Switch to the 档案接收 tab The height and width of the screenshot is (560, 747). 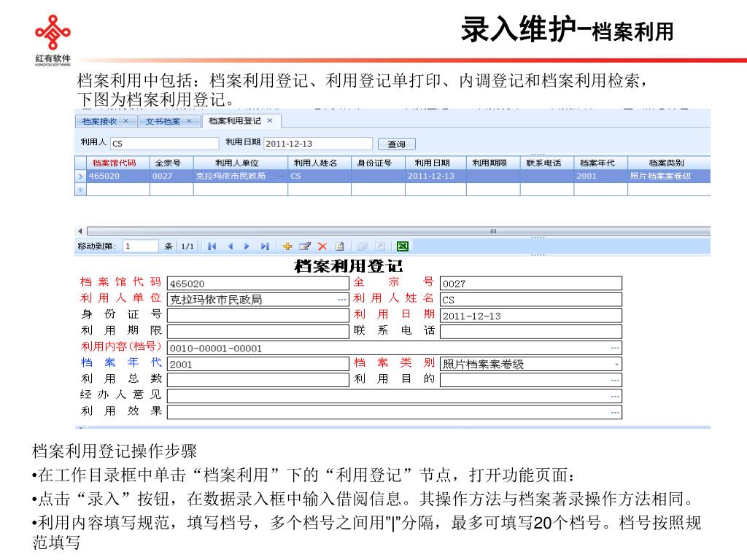click(99, 122)
